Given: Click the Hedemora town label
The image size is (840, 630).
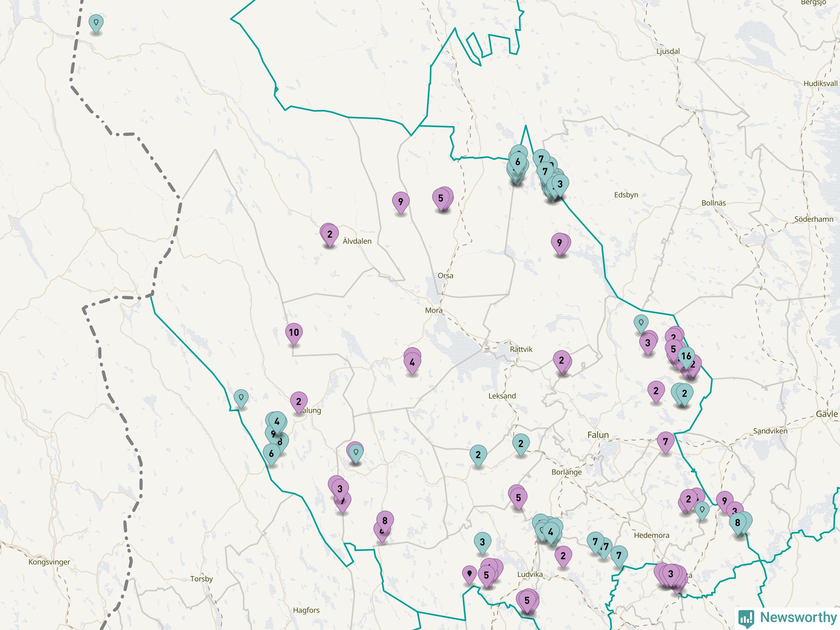Looking at the screenshot, I should pyautogui.click(x=652, y=535).
